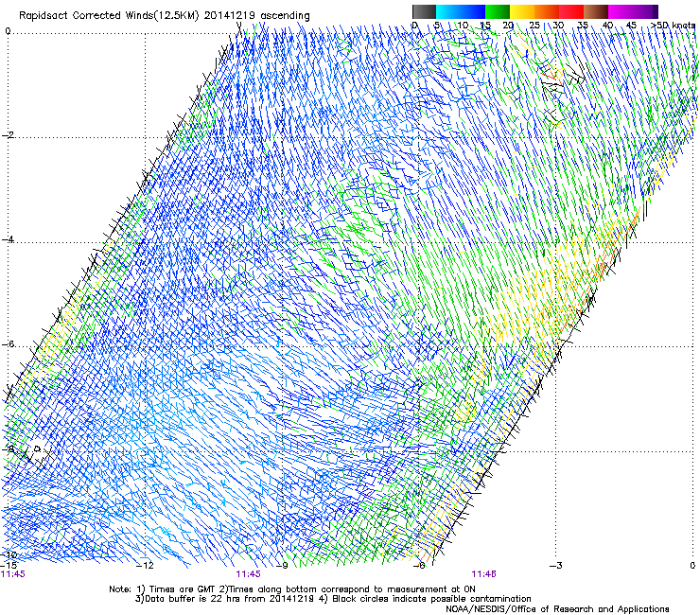This screenshot has width=700, height=615.
Task: Pick the brown 35-40 knots legend segment
Action: click(596, 11)
